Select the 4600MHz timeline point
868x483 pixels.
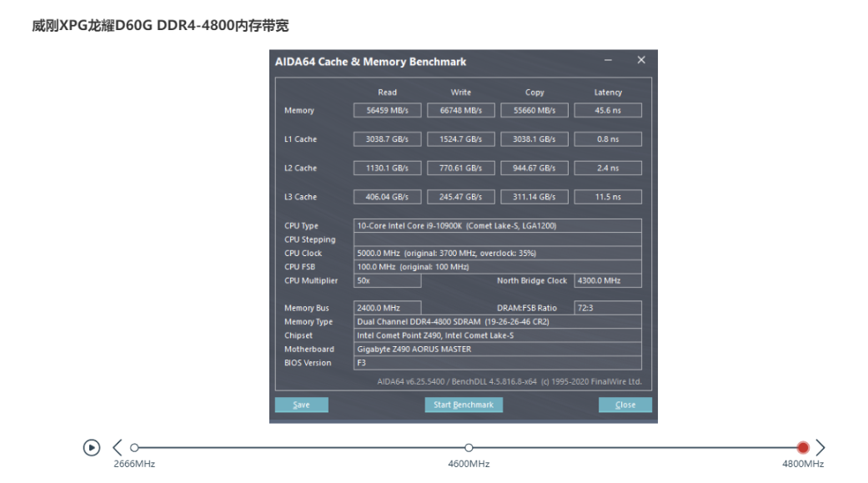click(469, 448)
